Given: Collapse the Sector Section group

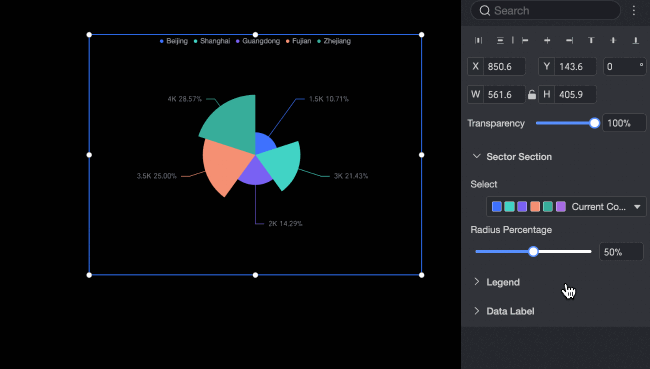Looking at the screenshot, I should pos(477,156).
